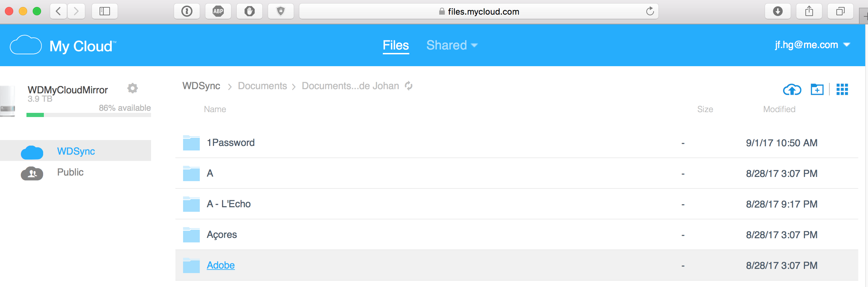
Task: Refresh the current folder listing
Action: (409, 86)
